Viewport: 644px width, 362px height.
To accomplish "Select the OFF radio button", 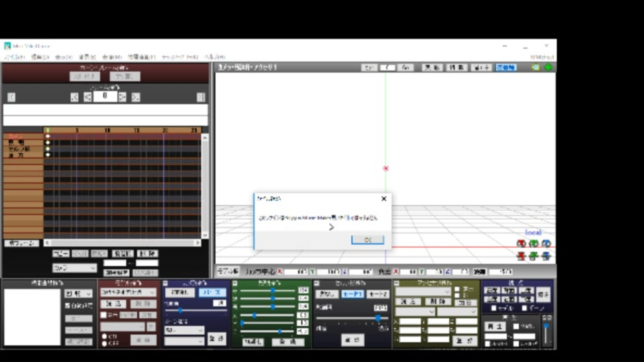I will 105,343.
